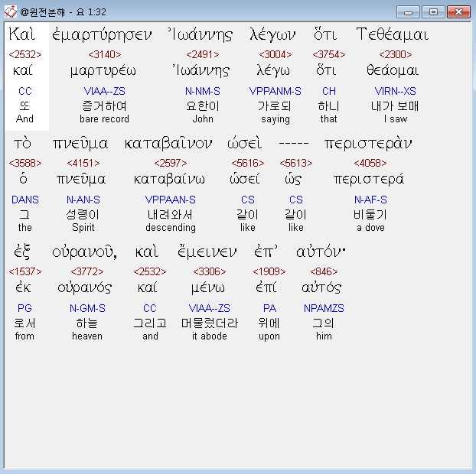Select the Greek word οὐρανοῦ,
This screenshot has height=474, width=476.
tap(85, 252)
